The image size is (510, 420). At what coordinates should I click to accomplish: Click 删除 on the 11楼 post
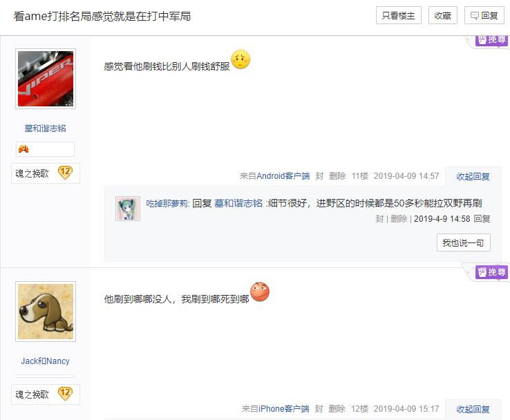click(337, 176)
